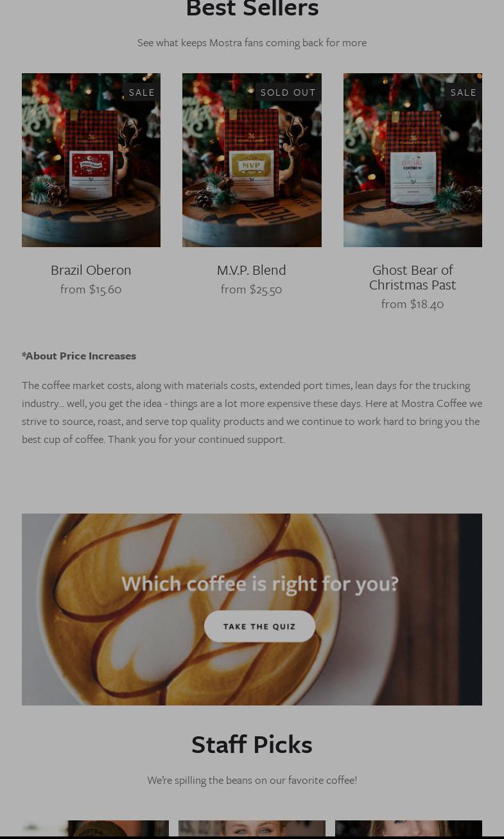Viewport: 504px width, 839px height.
Task: Click the Which coffee is right for you banner
Action: tap(252, 609)
